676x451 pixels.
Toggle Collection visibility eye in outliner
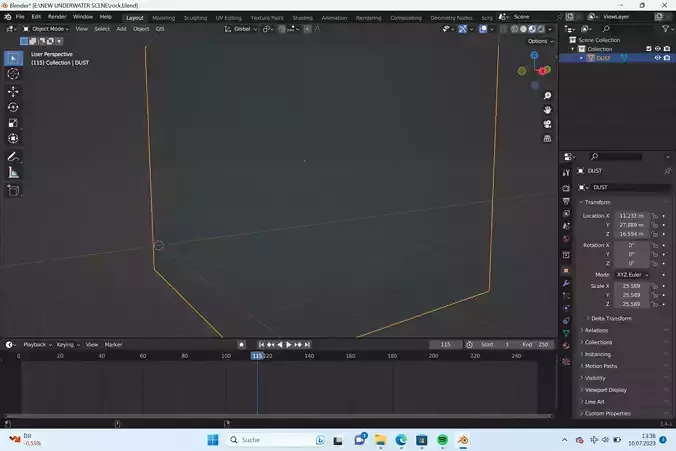(657, 49)
